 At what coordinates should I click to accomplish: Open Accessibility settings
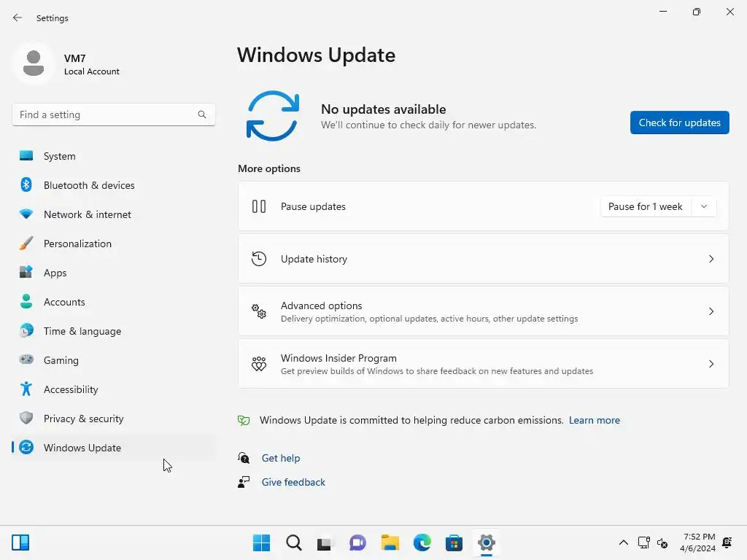point(113,389)
